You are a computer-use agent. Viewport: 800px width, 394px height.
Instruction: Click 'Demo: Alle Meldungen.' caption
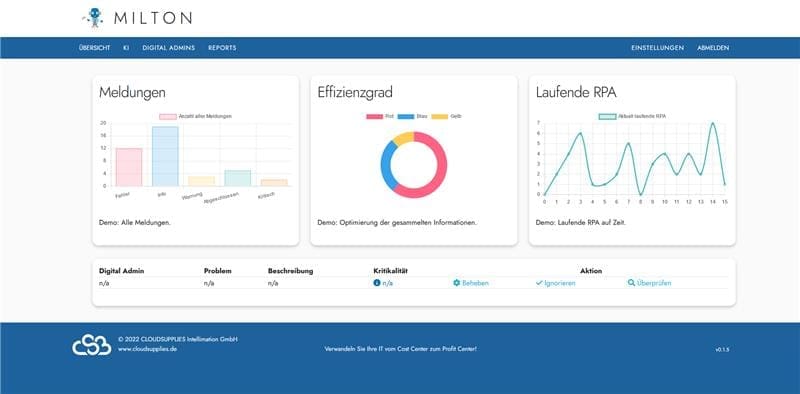pos(135,223)
